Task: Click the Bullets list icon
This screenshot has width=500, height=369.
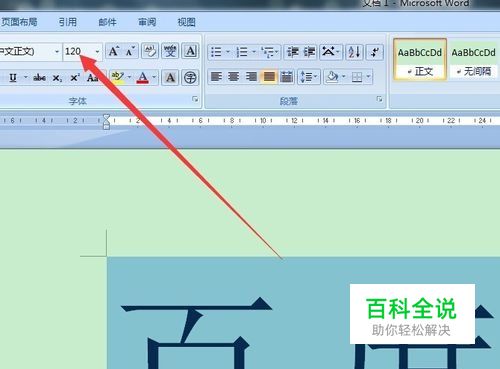Action: (216, 52)
